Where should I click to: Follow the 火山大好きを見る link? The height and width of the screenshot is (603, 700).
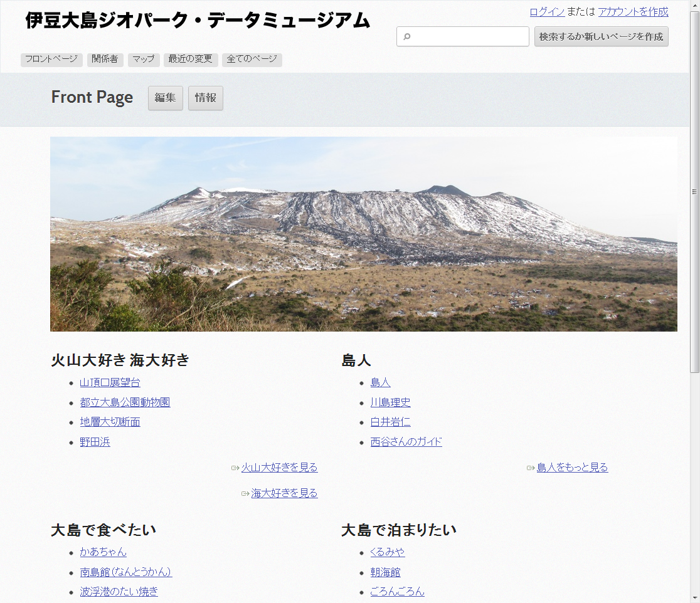[280, 468]
